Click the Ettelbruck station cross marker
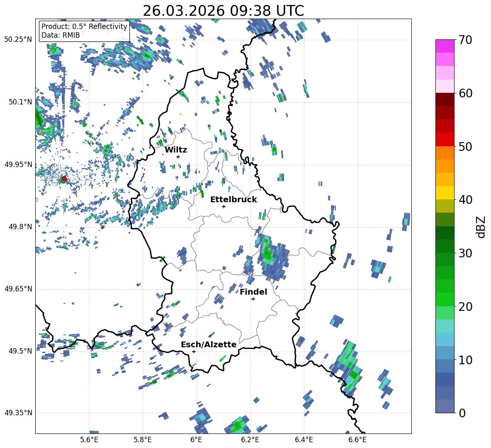491x448 pixels. pos(224,206)
